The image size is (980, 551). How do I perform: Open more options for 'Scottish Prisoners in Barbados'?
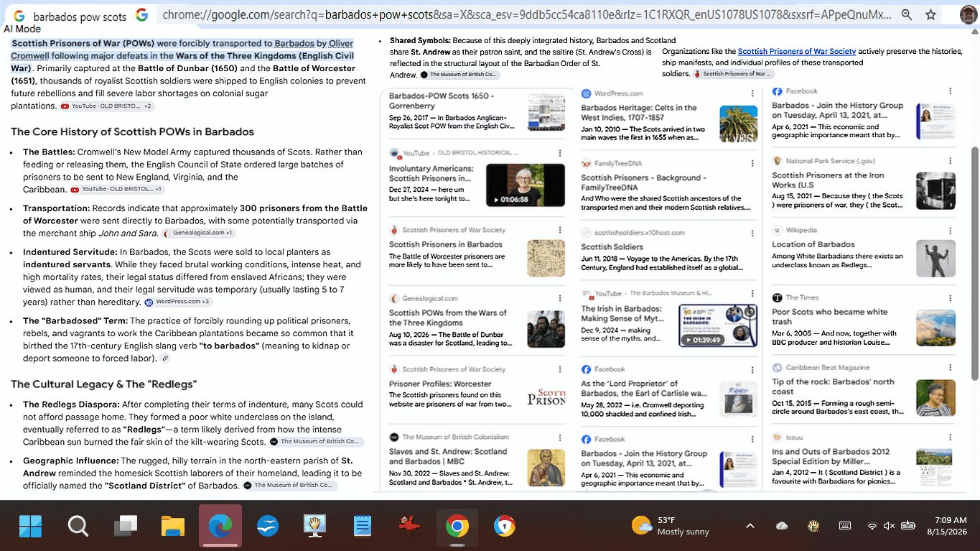(561, 230)
